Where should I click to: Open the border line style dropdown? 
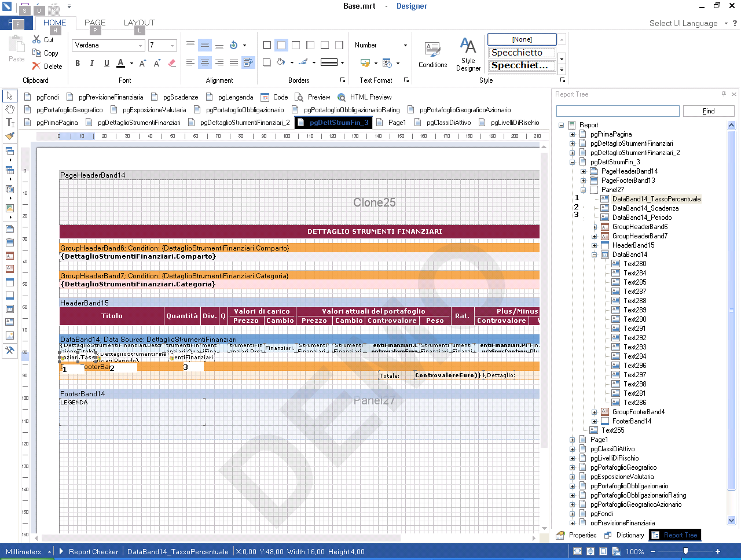coord(342,62)
